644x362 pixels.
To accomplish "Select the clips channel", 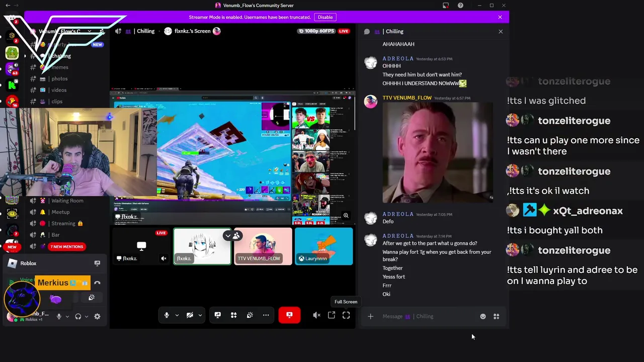I will 57,102.
